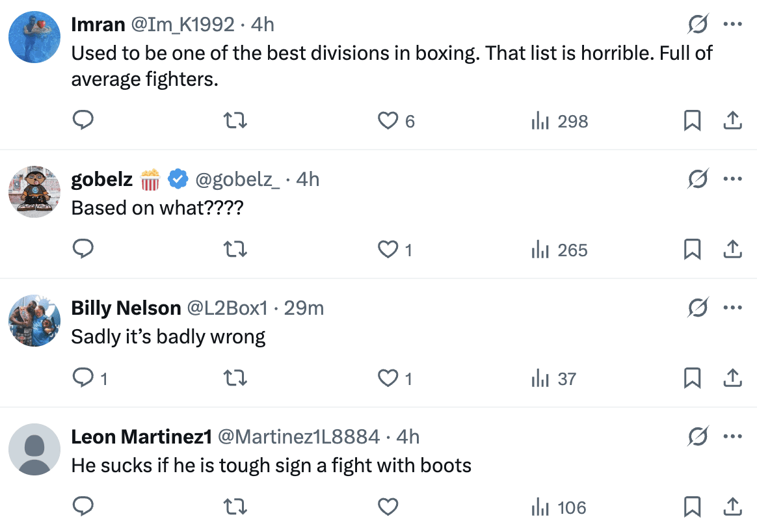Like Billy Nelson's tweet
This screenshot has width=757, height=532.
click(x=388, y=378)
